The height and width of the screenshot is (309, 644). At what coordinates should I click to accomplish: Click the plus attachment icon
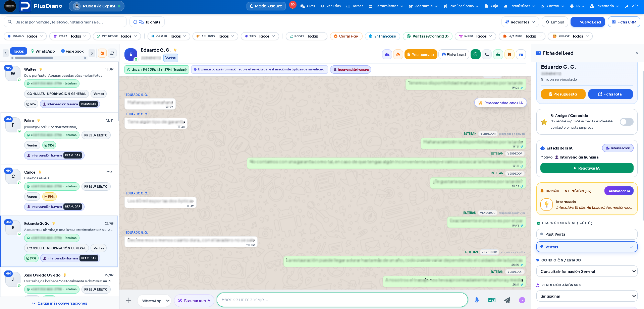(x=128, y=300)
